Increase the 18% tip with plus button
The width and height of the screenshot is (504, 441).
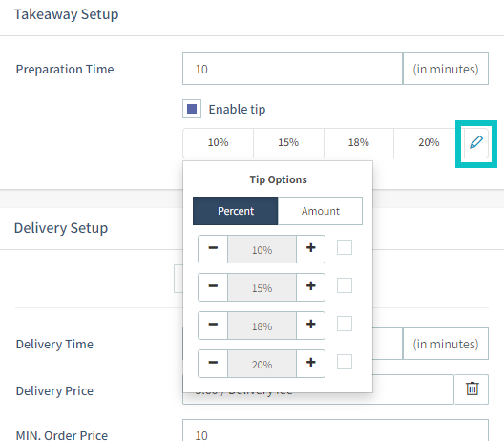[x=310, y=325]
